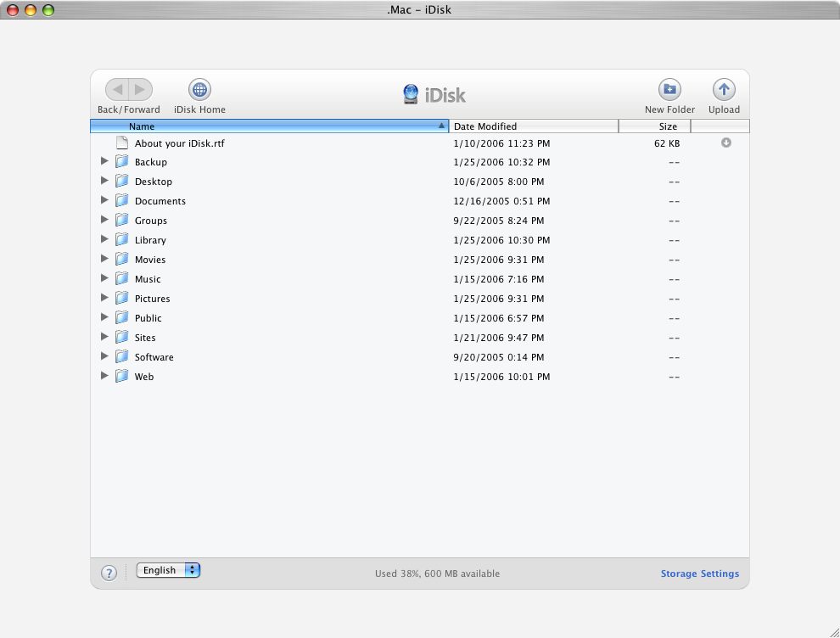The width and height of the screenshot is (840, 638).
Task: Click date 1/10/2006 11:23 PM
Action: [x=501, y=143]
